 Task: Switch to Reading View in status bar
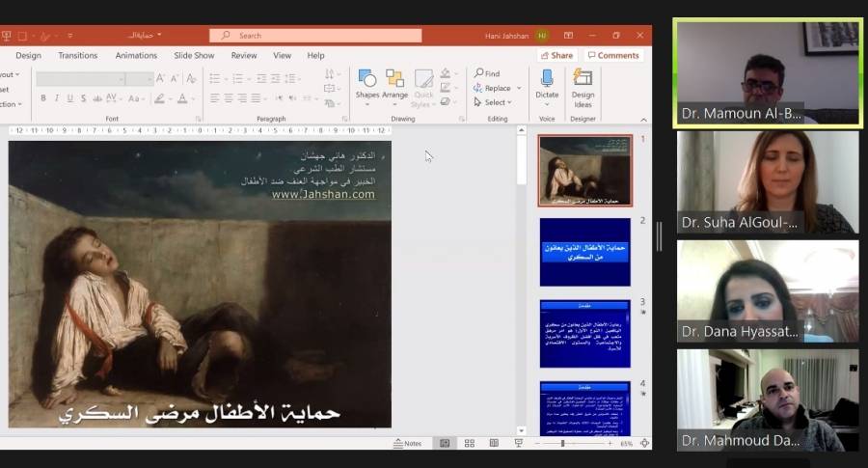494,443
